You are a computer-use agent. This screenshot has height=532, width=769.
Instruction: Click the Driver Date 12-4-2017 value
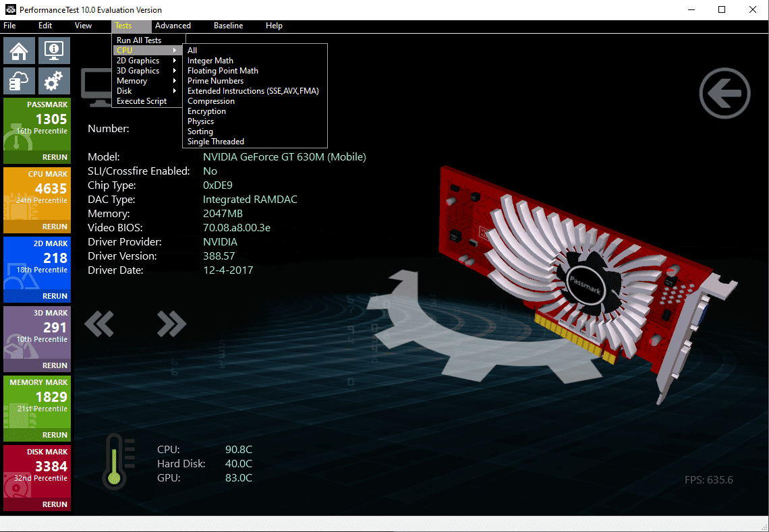pyautogui.click(x=228, y=270)
